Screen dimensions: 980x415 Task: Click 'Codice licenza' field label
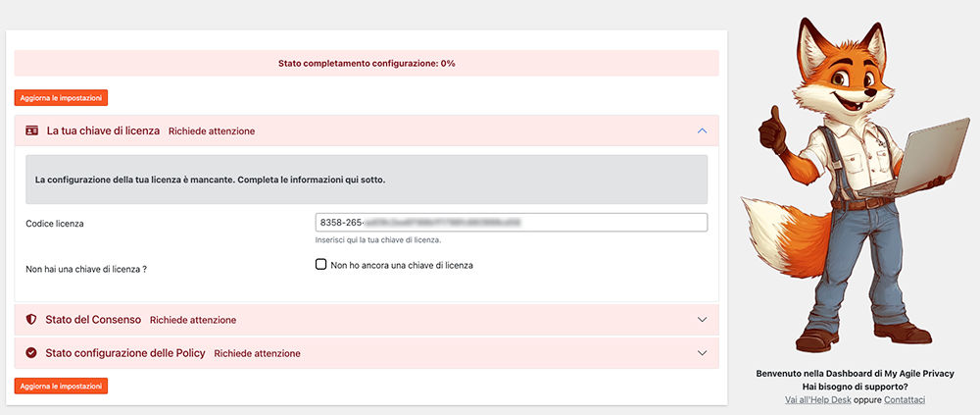click(55, 224)
